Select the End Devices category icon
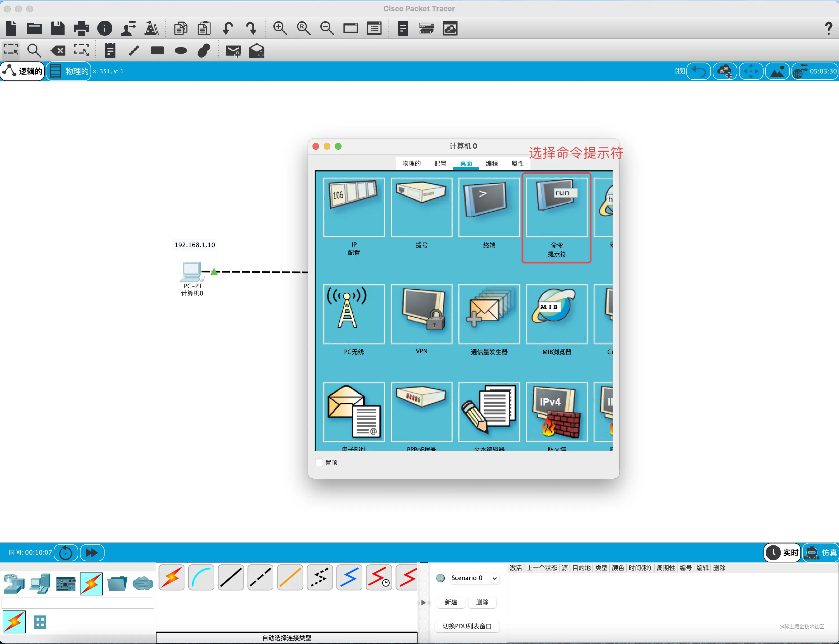This screenshot has height=644, width=839. tap(40, 584)
